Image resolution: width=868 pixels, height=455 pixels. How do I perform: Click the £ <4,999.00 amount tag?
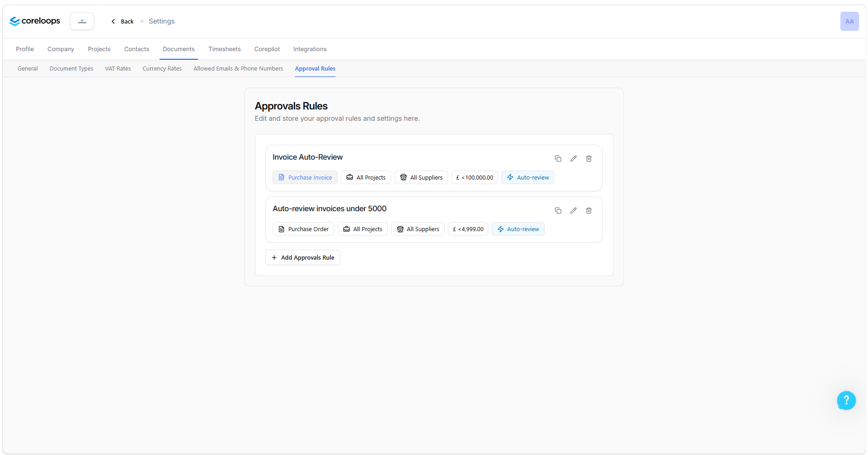[x=468, y=229]
